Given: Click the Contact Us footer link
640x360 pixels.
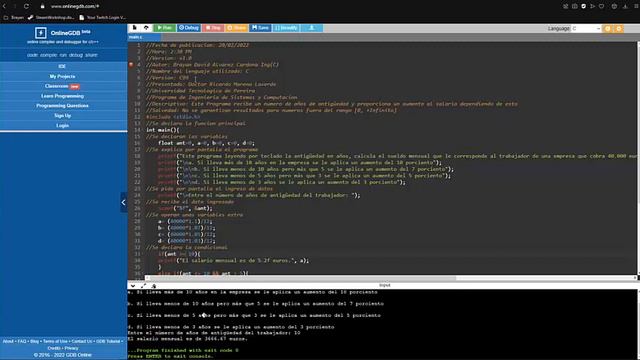Looking at the screenshot, I should 82,341.
